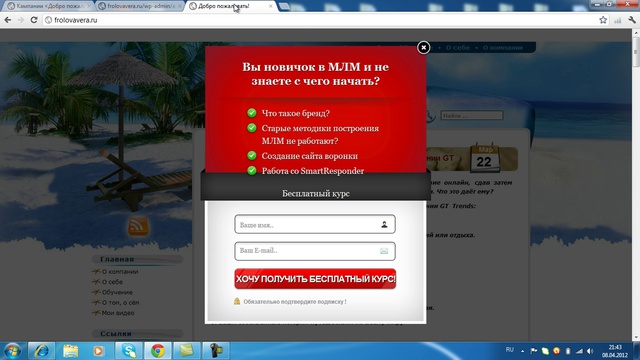Screen dimensions: 640x360
Task: Open sticky notes taskbar icon
Action: (x=187, y=351)
